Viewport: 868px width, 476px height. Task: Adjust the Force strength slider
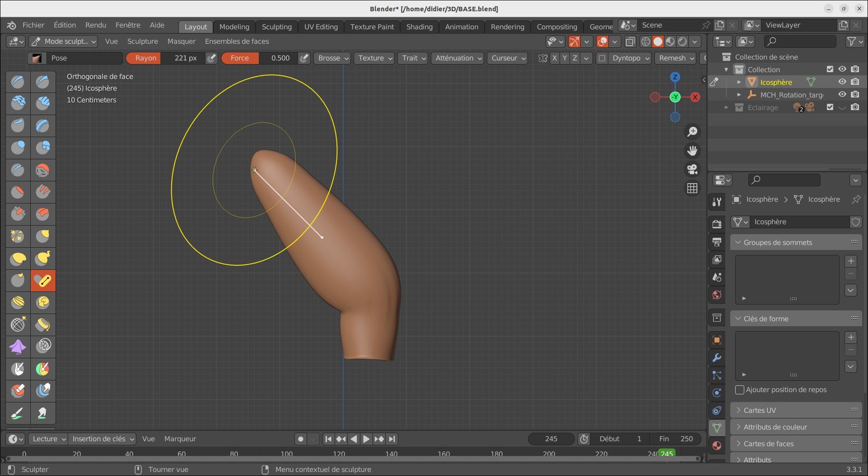click(259, 58)
